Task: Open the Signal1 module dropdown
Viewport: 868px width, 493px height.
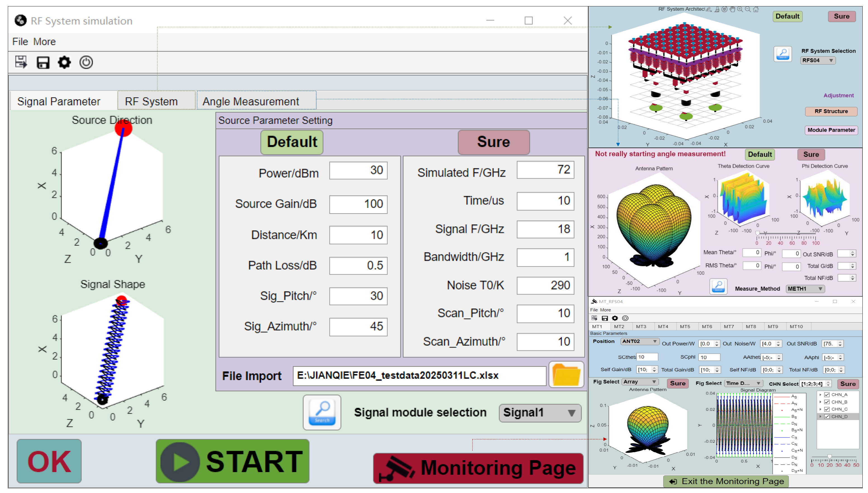Action: [540, 413]
